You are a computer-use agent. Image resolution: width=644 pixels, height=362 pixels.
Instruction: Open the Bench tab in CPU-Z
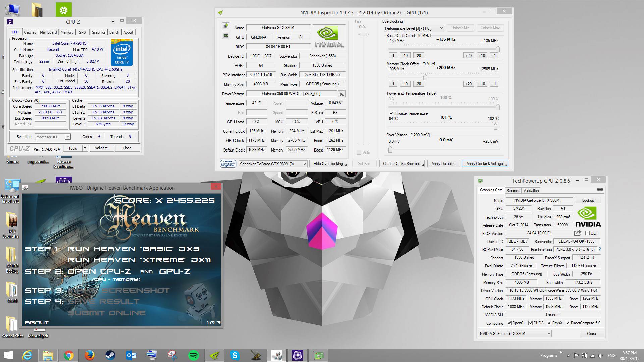[114, 32]
